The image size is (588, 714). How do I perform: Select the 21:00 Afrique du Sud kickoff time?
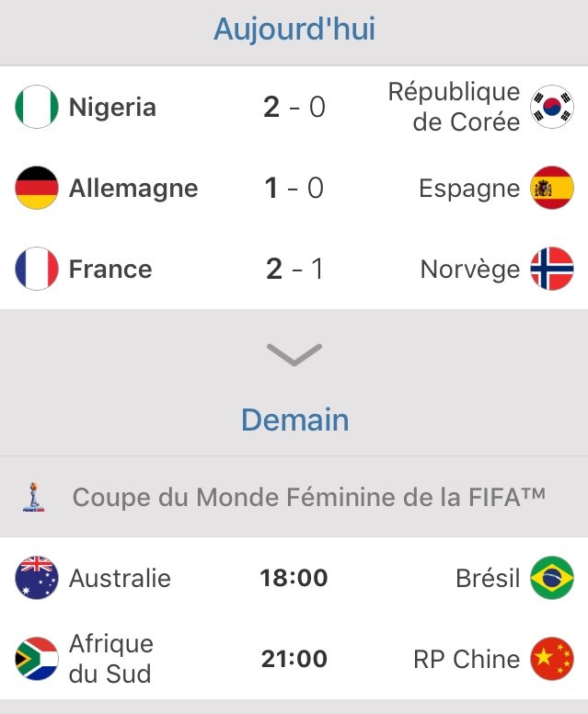click(x=294, y=659)
